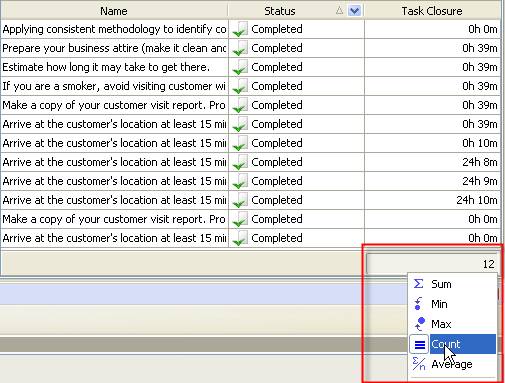
Task: Click 'Completed' text in the 24h 9m row
Action: [x=277, y=181]
